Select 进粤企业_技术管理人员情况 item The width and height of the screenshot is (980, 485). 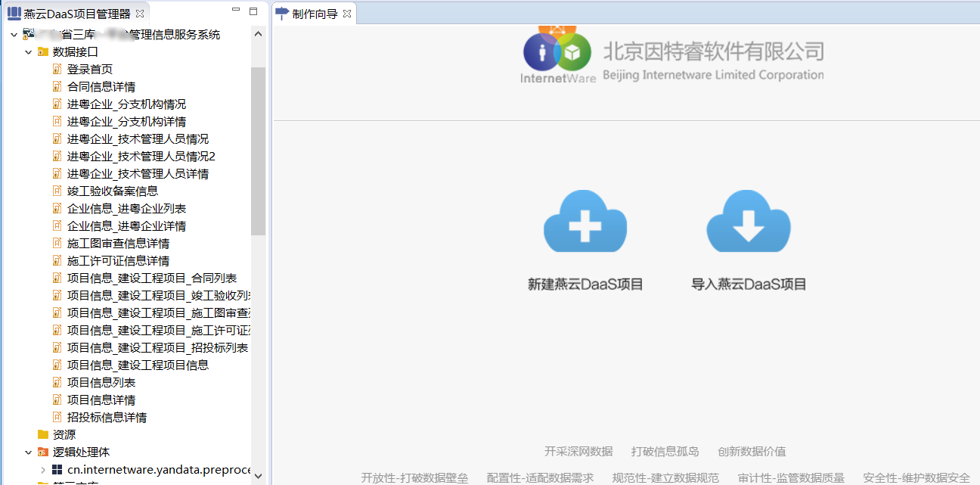point(138,138)
